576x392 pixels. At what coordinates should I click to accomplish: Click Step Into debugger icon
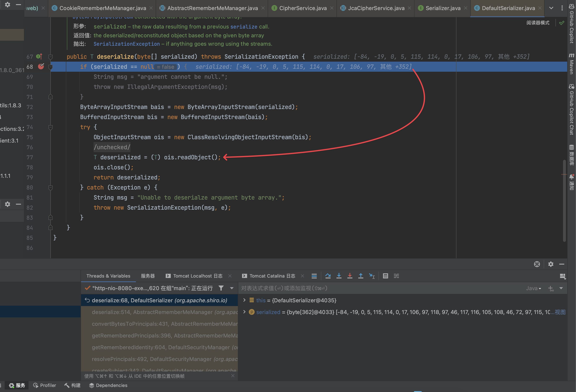coord(339,276)
